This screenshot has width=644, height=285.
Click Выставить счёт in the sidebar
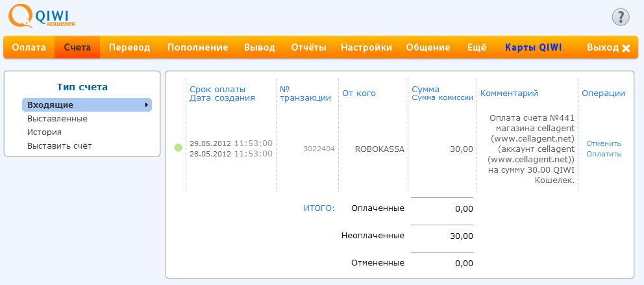(x=60, y=146)
